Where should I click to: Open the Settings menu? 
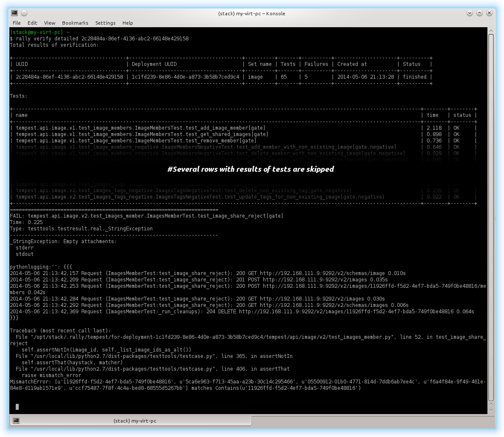coord(105,23)
